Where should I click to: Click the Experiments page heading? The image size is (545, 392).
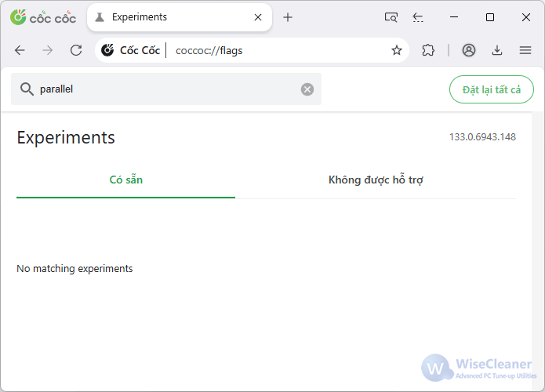66,138
